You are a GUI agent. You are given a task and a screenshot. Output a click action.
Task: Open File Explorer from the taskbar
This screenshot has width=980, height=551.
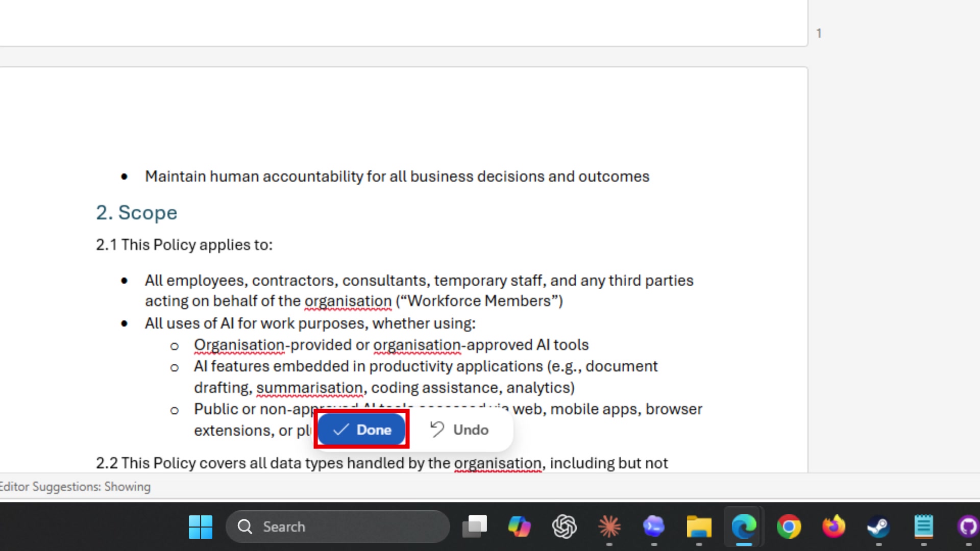coord(699,527)
